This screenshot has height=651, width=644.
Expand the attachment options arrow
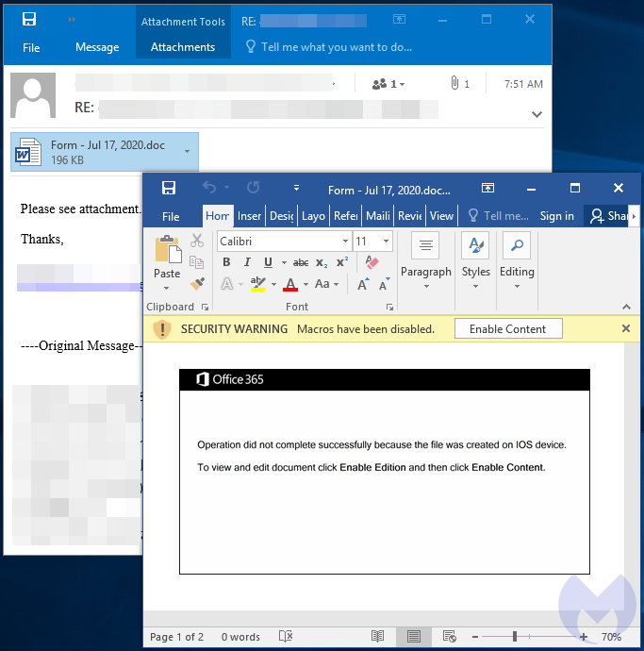(187, 152)
